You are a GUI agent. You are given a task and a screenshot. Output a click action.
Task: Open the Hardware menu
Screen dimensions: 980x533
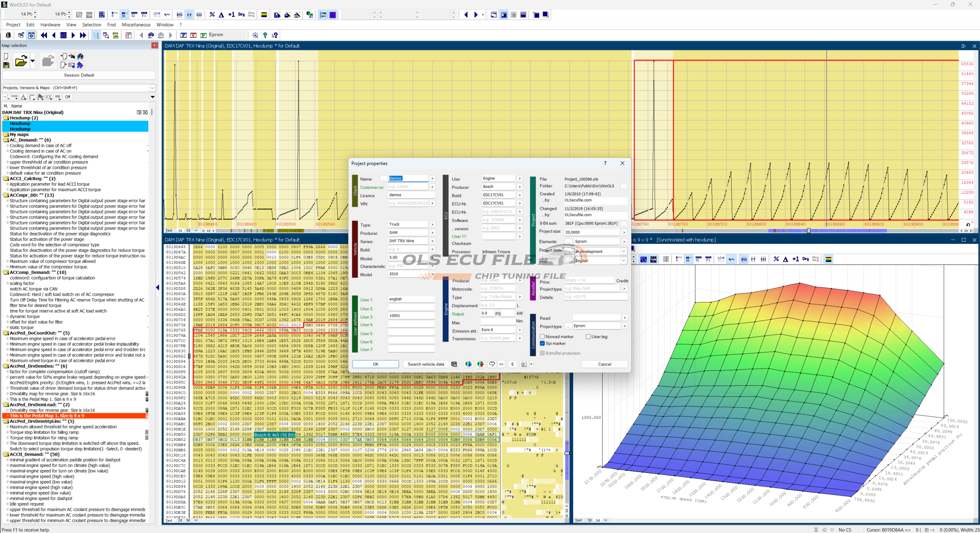pos(50,25)
